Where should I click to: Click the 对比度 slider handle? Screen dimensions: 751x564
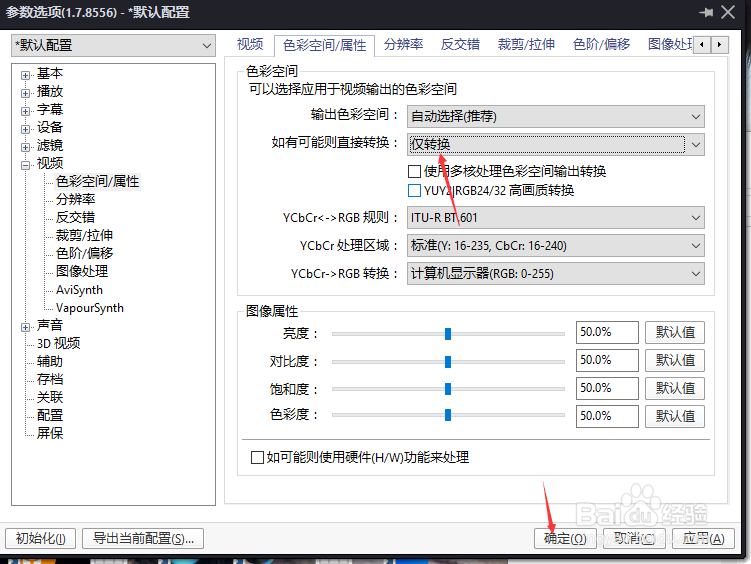[x=448, y=362]
